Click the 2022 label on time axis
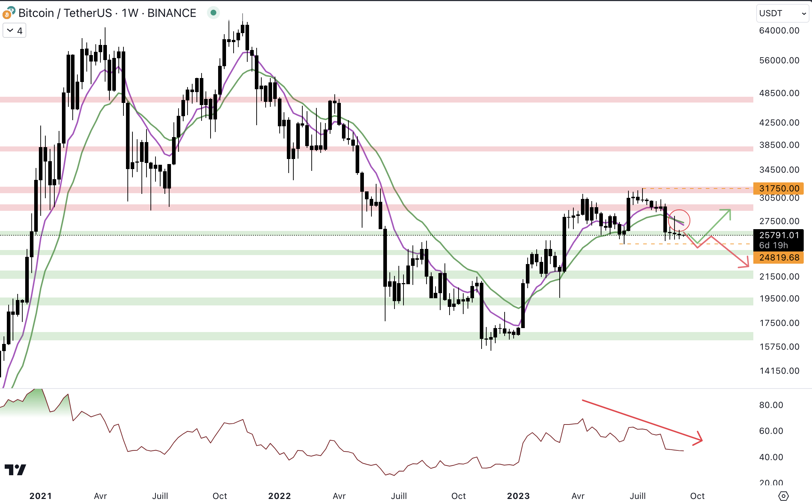The width and height of the screenshot is (812, 504). (279, 496)
